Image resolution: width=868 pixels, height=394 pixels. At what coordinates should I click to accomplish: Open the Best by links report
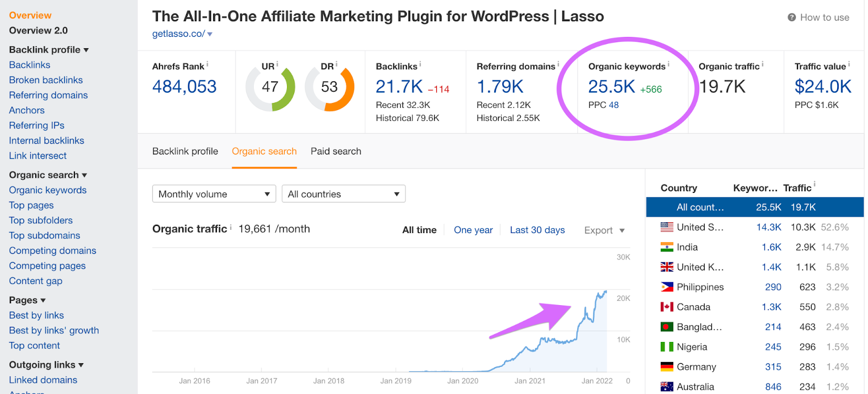tap(36, 315)
